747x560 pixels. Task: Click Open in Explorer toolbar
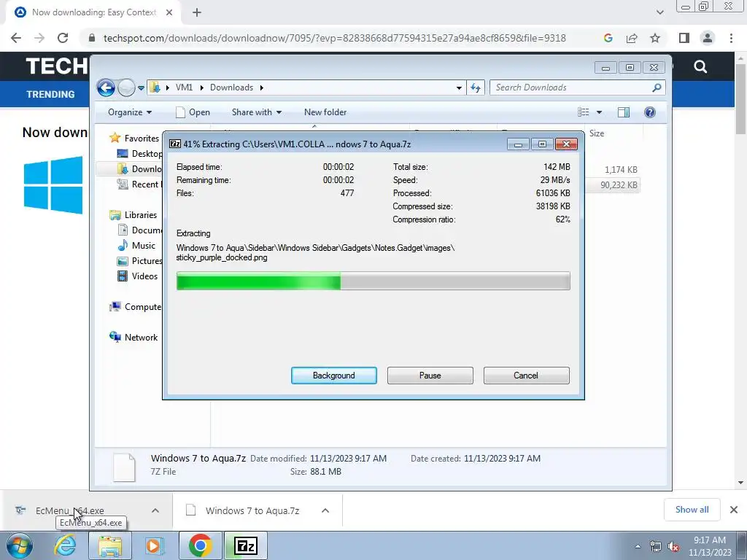coord(193,112)
